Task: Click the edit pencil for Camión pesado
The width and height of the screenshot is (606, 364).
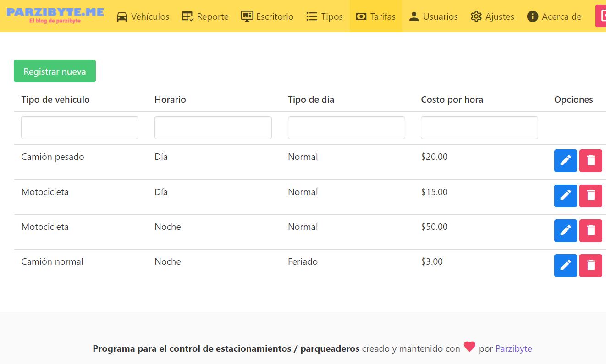Action: click(x=565, y=161)
